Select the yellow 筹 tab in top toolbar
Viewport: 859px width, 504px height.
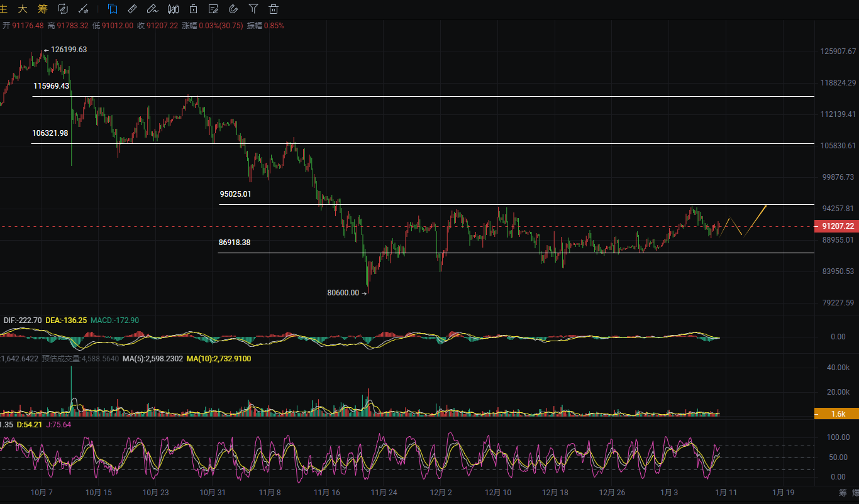pyautogui.click(x=42, y=9)
